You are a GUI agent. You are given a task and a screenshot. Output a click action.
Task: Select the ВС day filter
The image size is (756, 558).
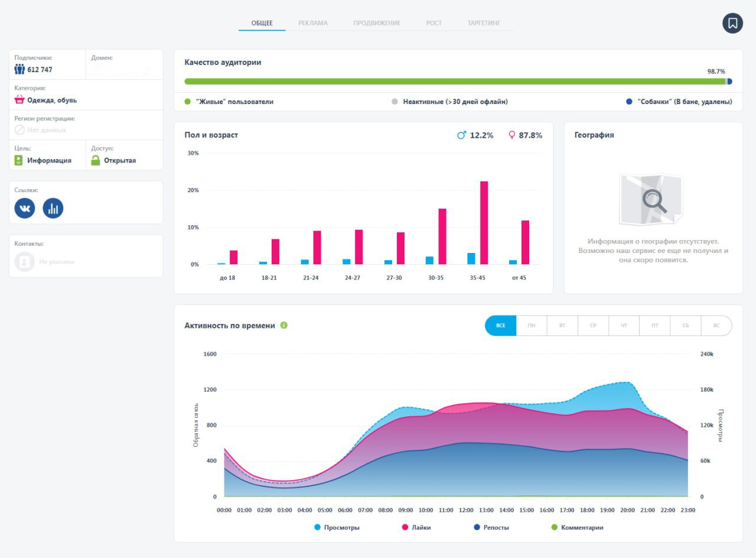(x=716, y=326)
